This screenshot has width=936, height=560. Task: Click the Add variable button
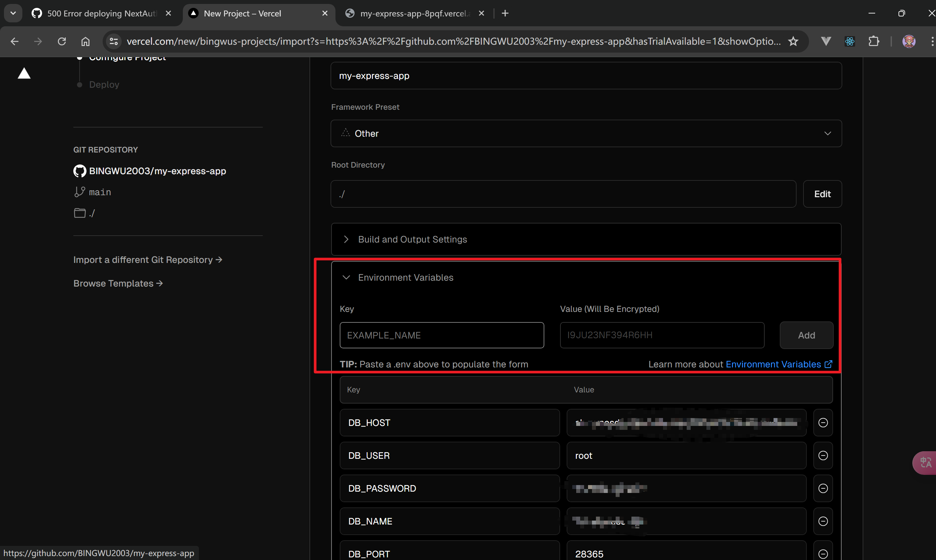pos(806,335)
